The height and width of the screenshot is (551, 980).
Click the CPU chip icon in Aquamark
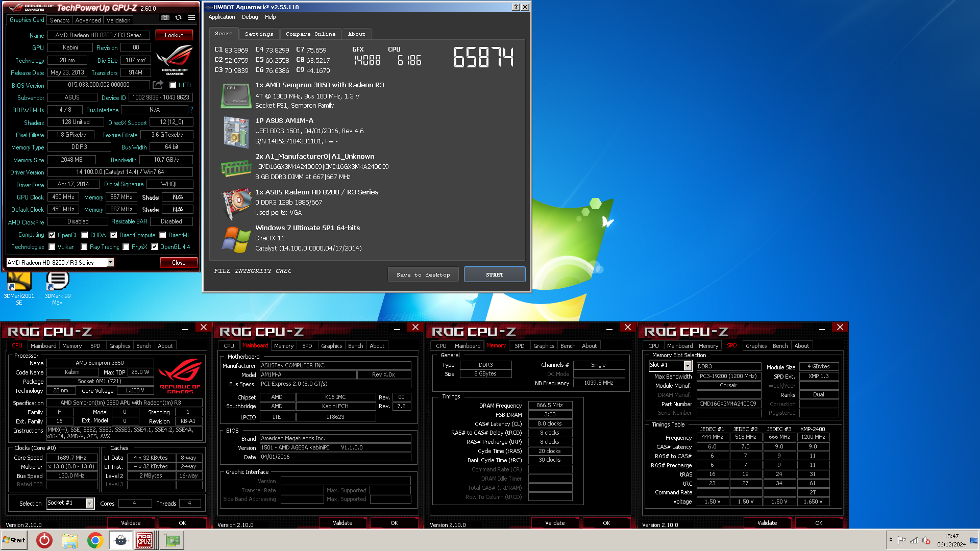pyautogui.click(x=236, y=96)
